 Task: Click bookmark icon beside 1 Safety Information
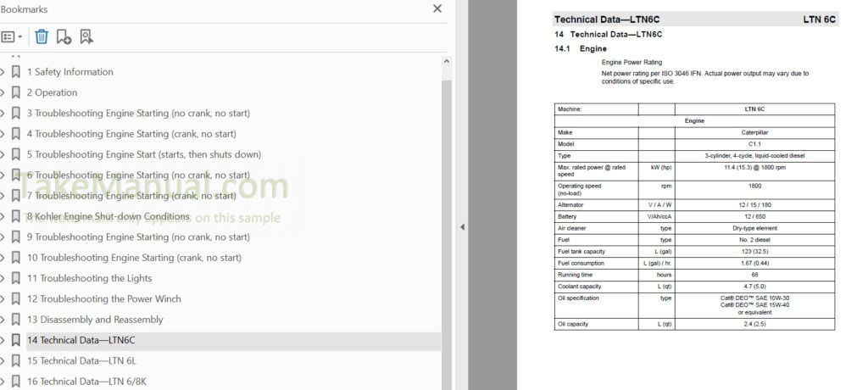point(15,72)
